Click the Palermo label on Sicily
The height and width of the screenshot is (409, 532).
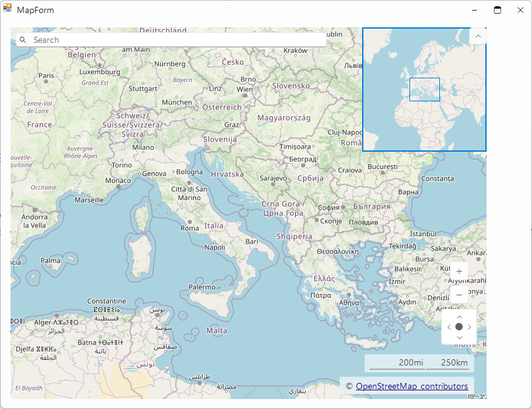tap(202, 287)
